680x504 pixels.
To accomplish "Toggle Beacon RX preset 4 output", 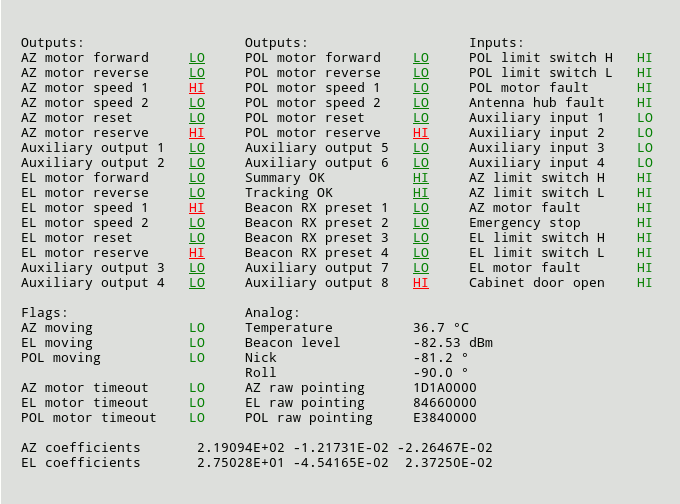I will pyautogui.click(x=420, y=253).
